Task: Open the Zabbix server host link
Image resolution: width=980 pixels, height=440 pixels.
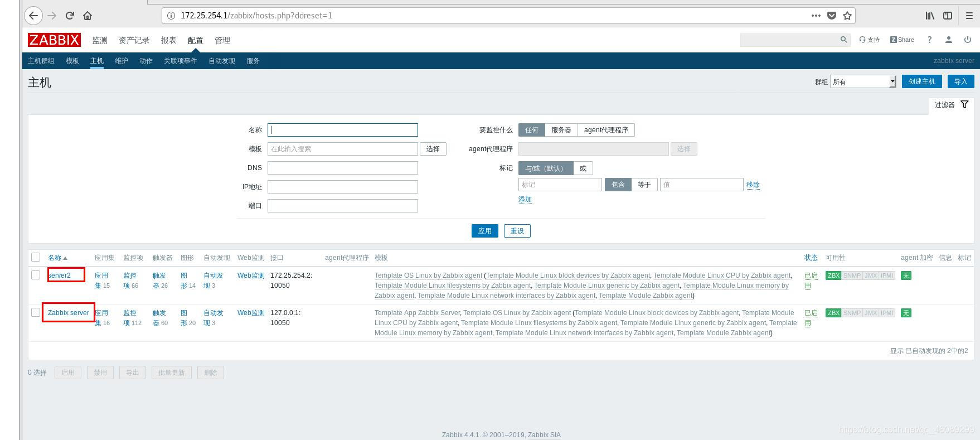Action: click(x=69, y=313)
